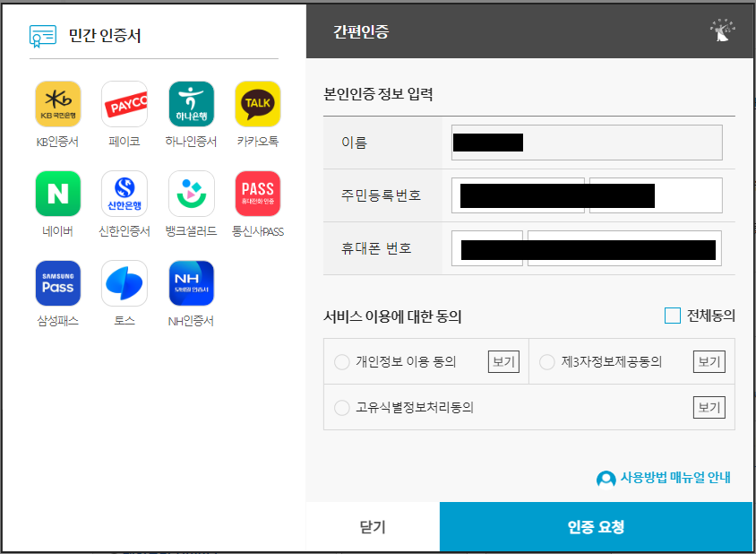Choose the 통신사PASS red icon
The height and width of the screenshot is (554, 756).
point(258,194)
